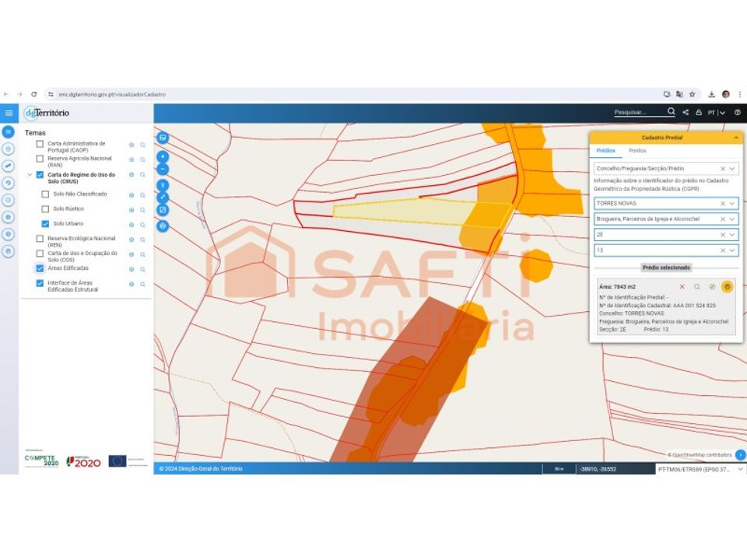Remove selected parcel with red X icon

point(682,287)
